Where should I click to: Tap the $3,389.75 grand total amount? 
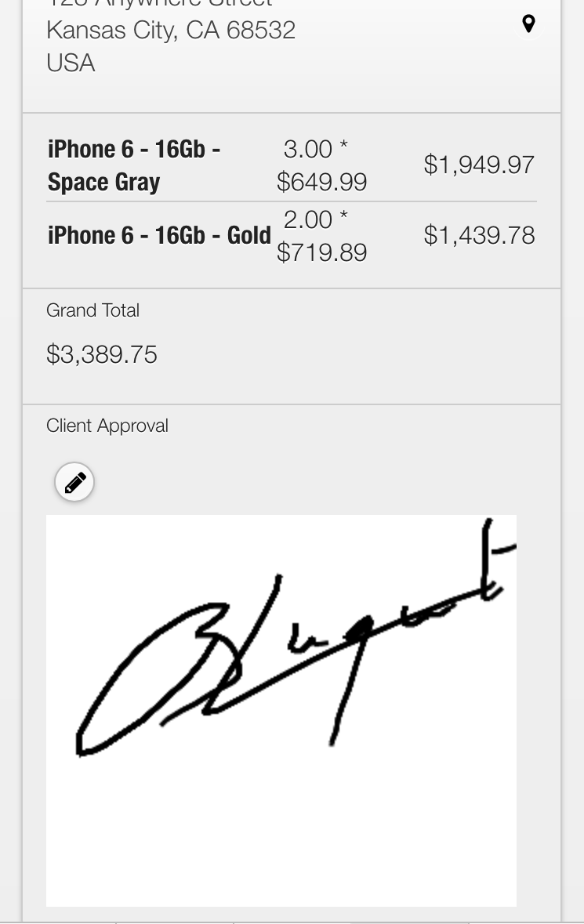(x=102, y=354)
